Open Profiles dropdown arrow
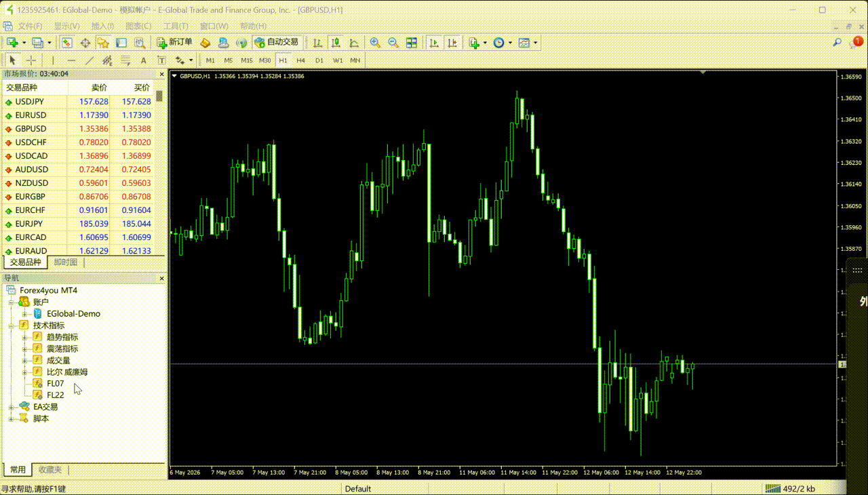The width and height of the screenshot is (868, 495). click(x=50, y=43)
